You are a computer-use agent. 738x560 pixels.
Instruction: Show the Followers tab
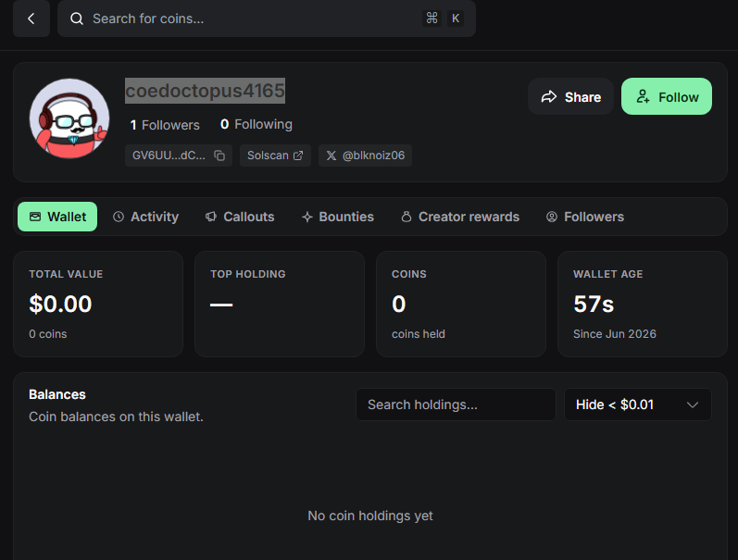[x=585, y=217]
